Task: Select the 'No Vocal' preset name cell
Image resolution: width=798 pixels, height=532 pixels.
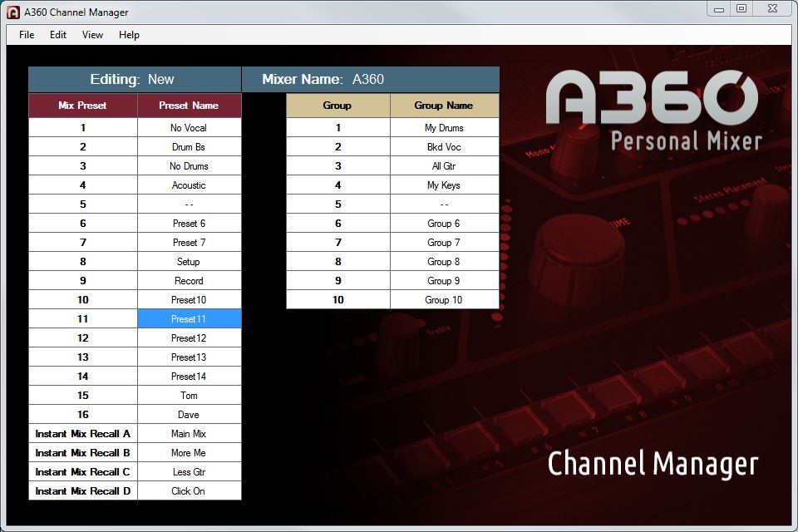Action: click(x=190, y=128)
